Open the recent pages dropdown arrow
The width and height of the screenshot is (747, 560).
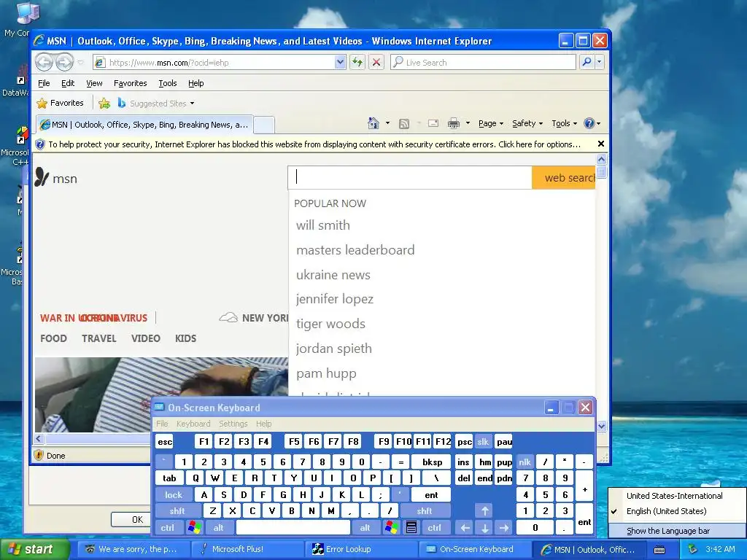(80, 63)
